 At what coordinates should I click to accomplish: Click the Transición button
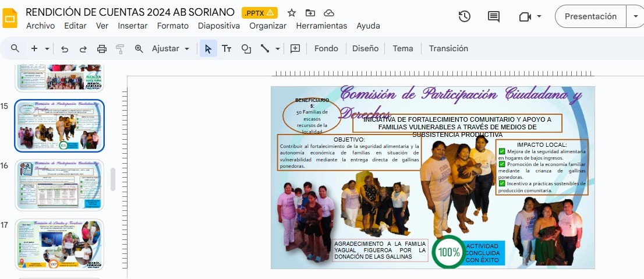[448, 48]
